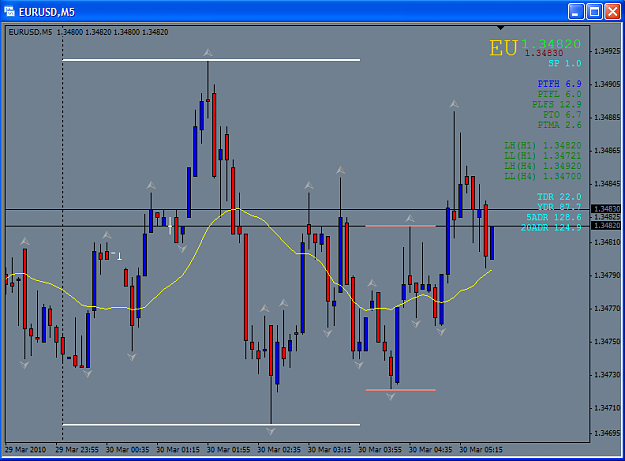Click the 30 Mar 03:55 time axis label
Screen dimensions: 625x461
tap(380, 450)
